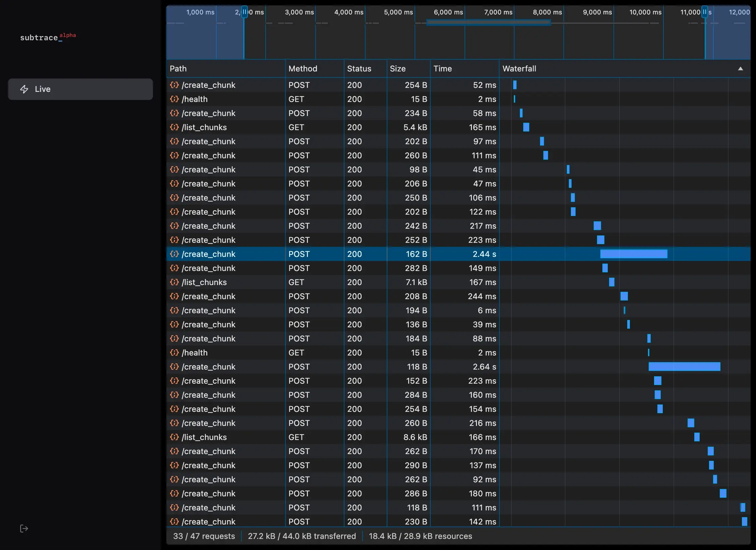756x550 pixels.
Task: Sort requests by the Size column
Action: [x=397, y=69]
